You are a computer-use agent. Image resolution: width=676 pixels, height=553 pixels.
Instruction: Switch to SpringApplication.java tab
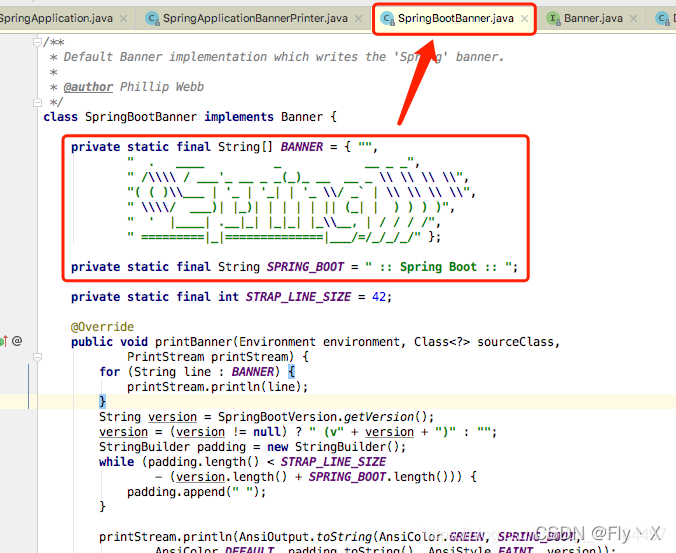coord(56,19)
